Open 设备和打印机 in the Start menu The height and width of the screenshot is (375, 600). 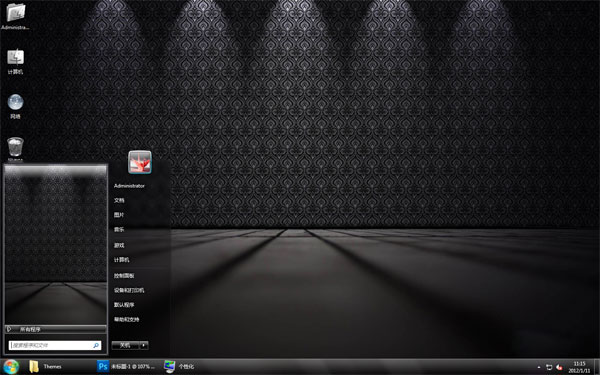tap(129, 290)
